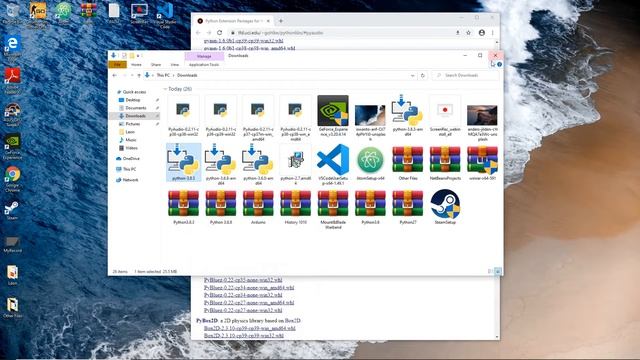Open the File tab in Explorer
Viewport: 640px width, 360px height.
pos(118,64)
